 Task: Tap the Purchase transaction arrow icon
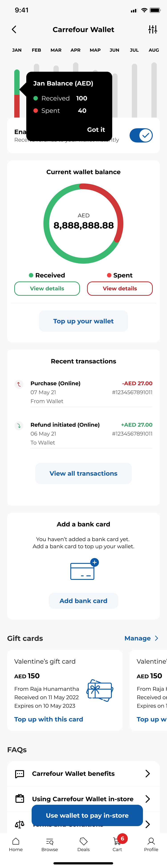click(19, 384)
